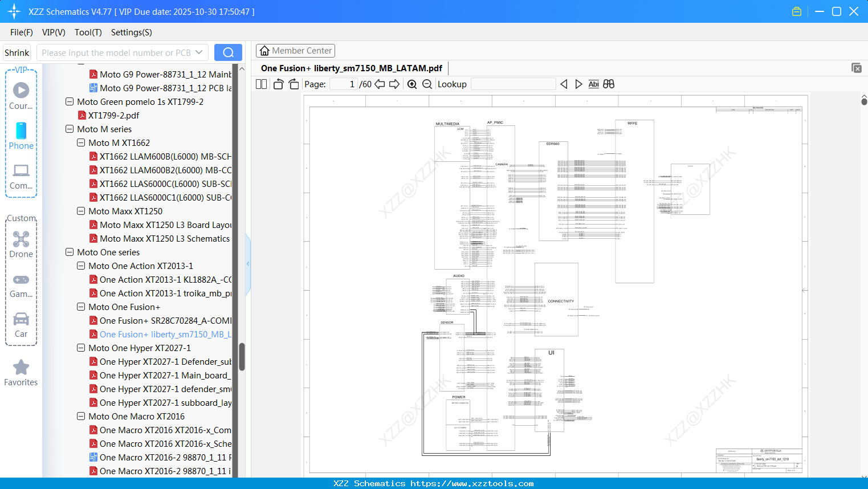Open the binoculars search tool
The height and width of the screenshot is (489, 868).
coord(608,84)
